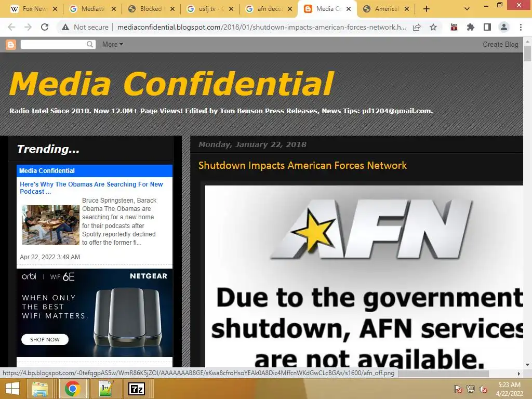Click the Obamas and Springsteen thumbnail
This screenshot has width=532, height=399.
pyautogui.click(x=51, y=225)
